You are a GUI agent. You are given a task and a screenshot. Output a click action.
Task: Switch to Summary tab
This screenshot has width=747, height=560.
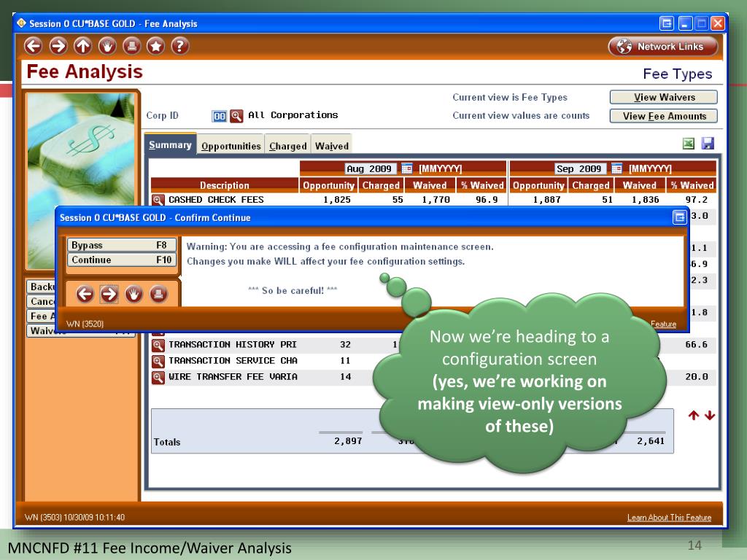(170, 145)
